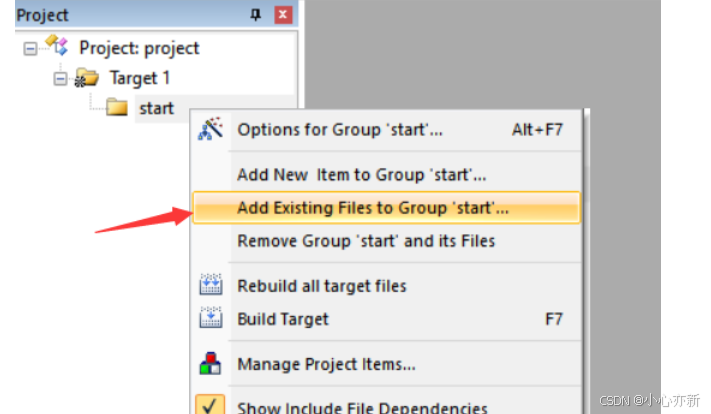Toggle the Show Include File Dependencies checkmark
This screenshot has width=711, height=414.
pyautogui.click(x=210, y=404)
